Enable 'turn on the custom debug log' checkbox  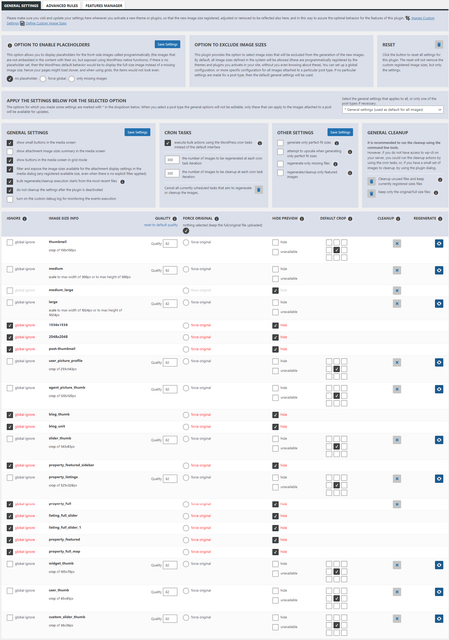[10, 199]
